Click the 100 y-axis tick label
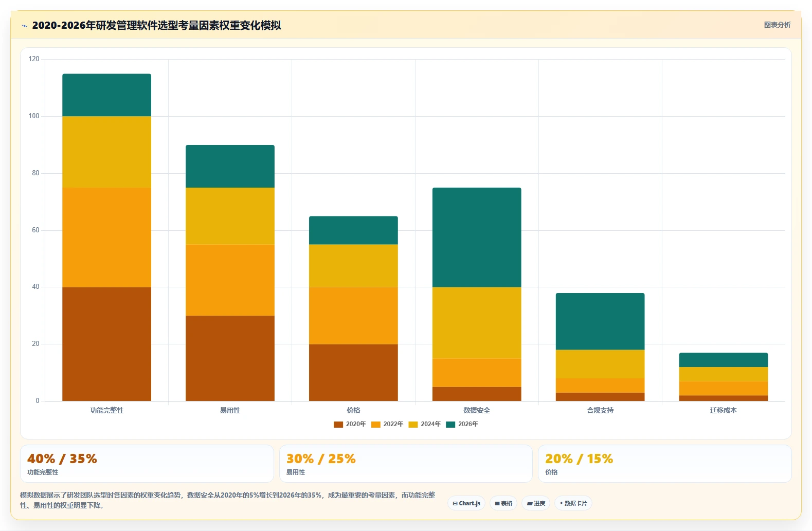 pos(34,116)
